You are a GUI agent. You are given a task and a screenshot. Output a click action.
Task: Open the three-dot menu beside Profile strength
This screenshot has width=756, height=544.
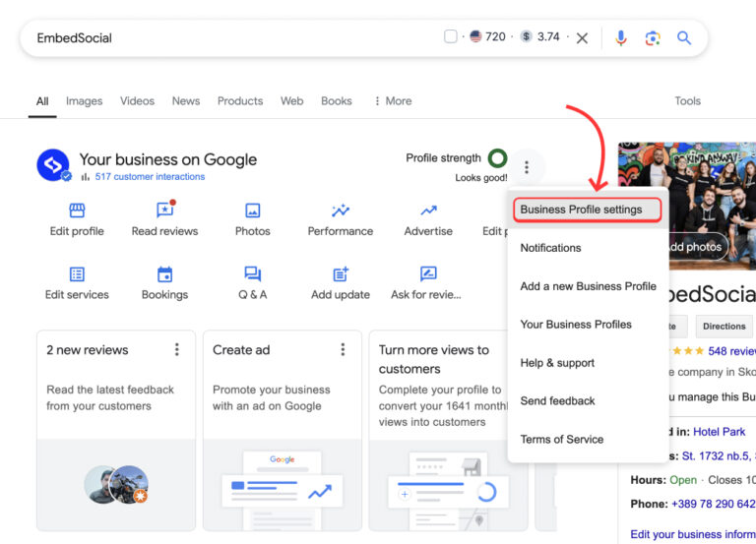(x=527, y=167)
